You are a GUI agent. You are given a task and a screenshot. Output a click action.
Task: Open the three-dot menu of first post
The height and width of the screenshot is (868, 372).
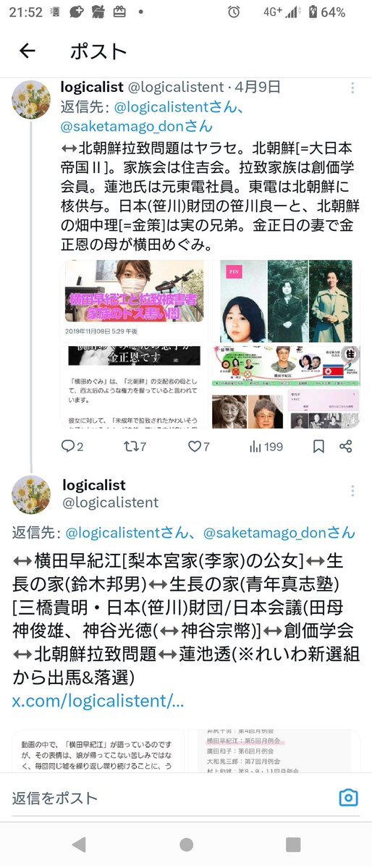point(352,88)
